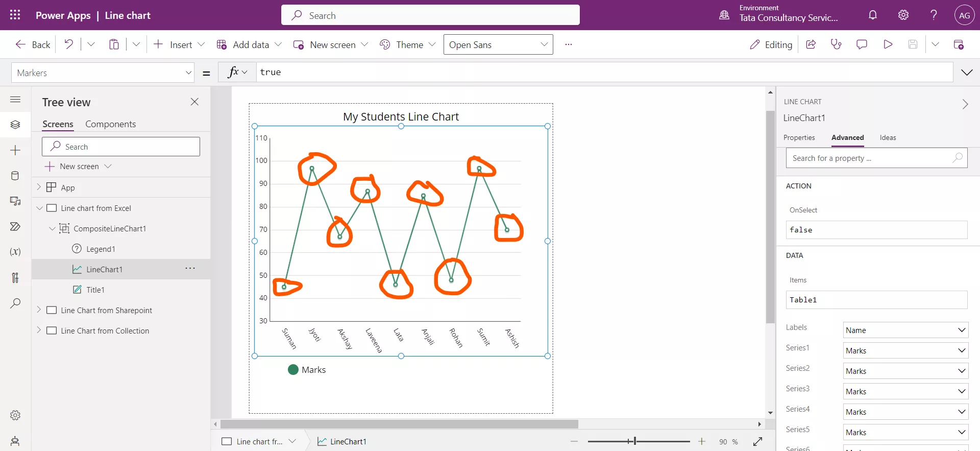Image resolution: width=980 pixels, height=451 pixels.
Task: Open the Search magnifier in left rail
Action: click(x=15, y=303)
